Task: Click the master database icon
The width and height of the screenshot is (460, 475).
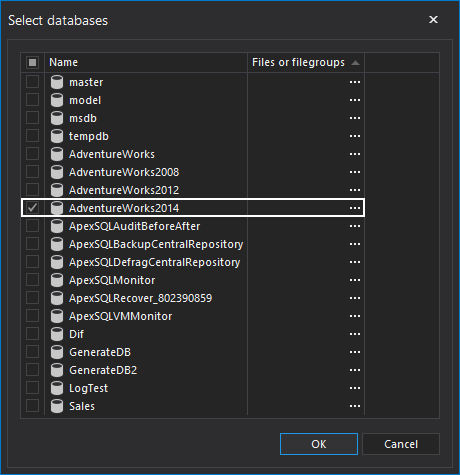Action: coord(57,82)
